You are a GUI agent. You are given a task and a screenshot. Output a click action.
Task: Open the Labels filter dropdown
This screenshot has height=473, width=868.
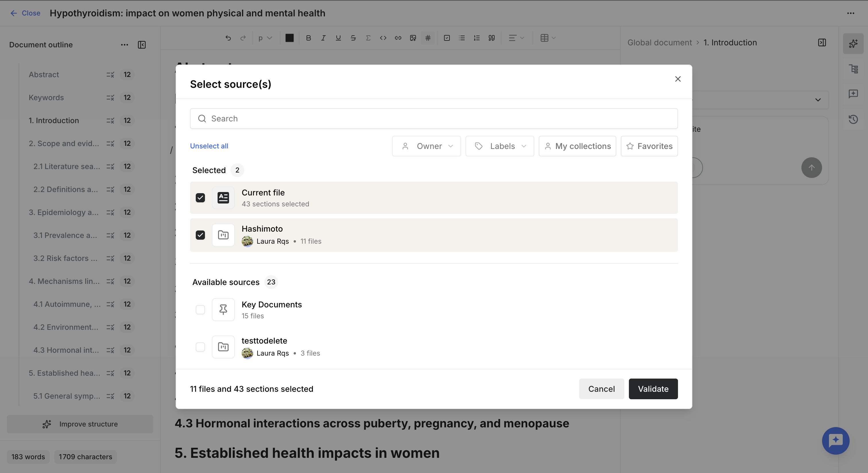tap(499, 146)
